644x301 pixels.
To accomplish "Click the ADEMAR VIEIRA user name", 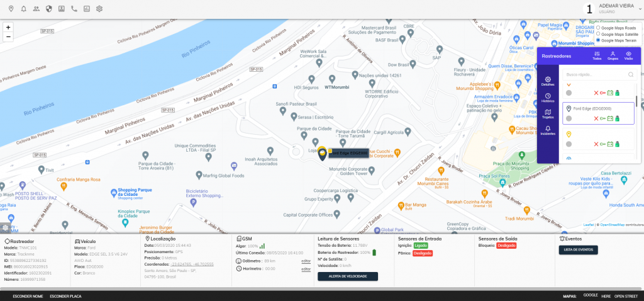I will [x=616, y=6].
